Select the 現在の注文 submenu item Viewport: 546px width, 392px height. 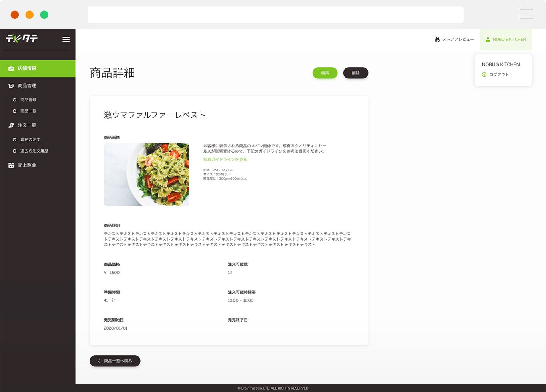[x=30, y=140]
